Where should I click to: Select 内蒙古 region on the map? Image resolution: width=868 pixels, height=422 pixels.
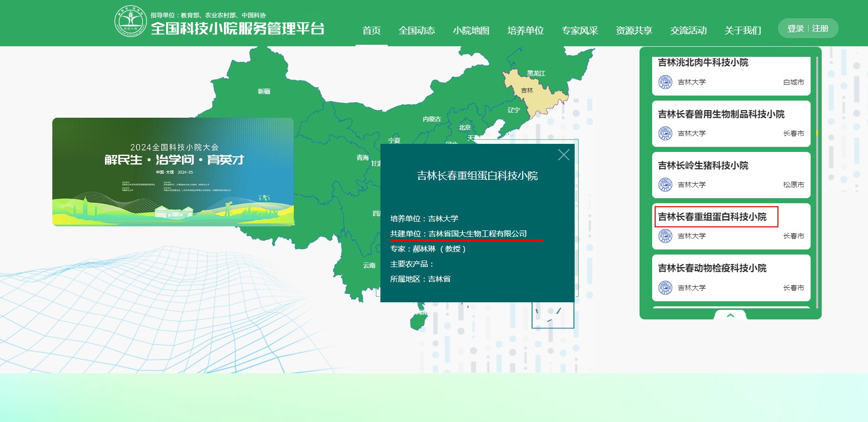432,119
